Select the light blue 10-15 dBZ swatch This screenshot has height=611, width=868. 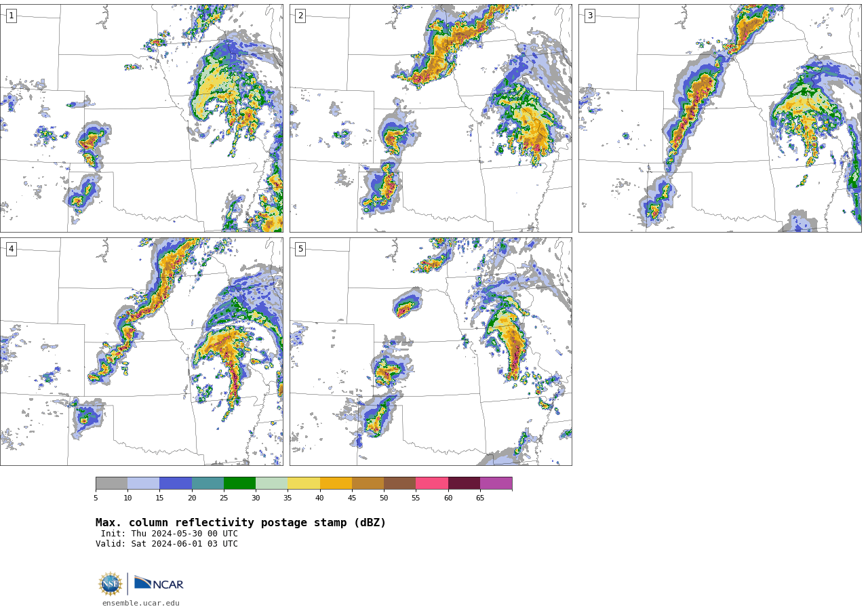[143, 484]
